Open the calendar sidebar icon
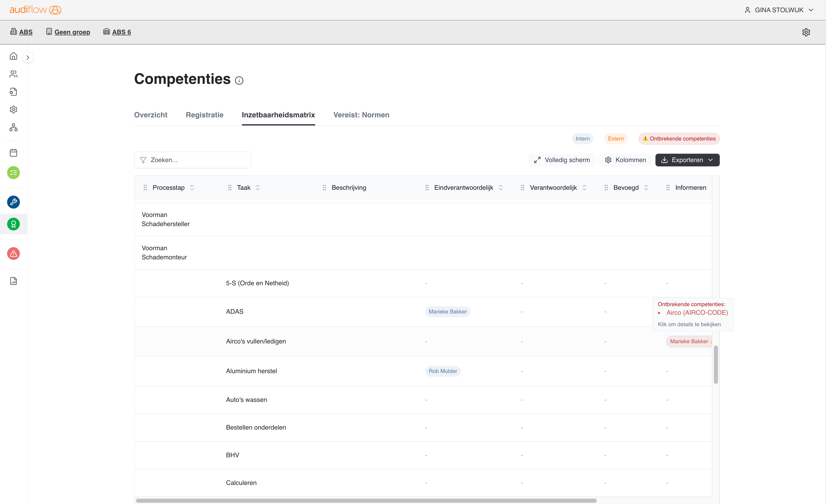 [13, 153]
